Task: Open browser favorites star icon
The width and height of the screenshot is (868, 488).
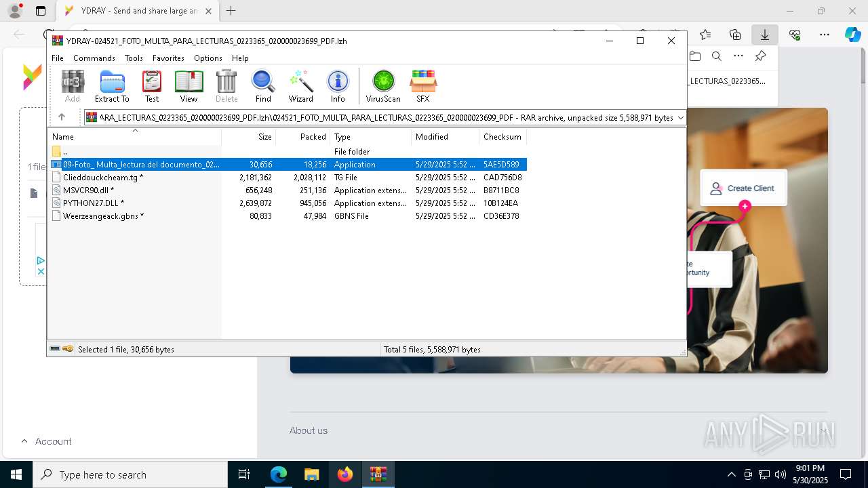Action: 705,35
